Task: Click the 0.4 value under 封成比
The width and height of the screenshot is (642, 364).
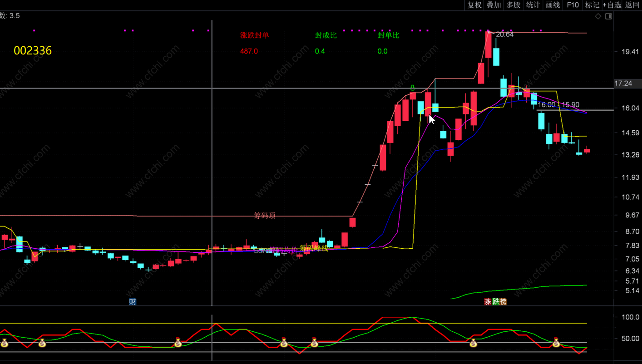Action: [x=320, y=51]
